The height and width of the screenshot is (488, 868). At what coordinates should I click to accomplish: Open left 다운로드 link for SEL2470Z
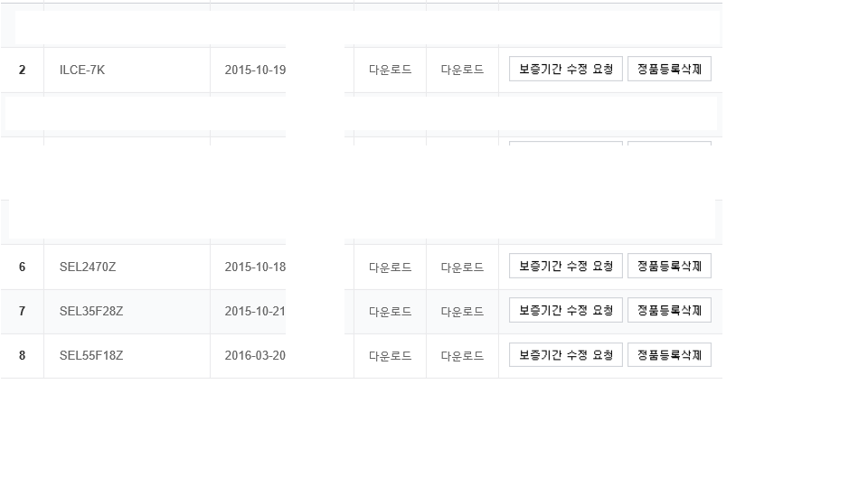coord(390,267)
